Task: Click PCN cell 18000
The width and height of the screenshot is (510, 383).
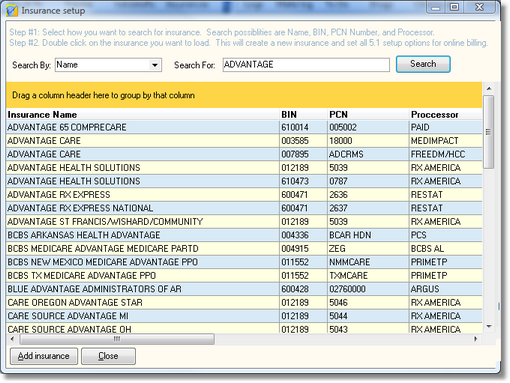Action: pos(368,141)
